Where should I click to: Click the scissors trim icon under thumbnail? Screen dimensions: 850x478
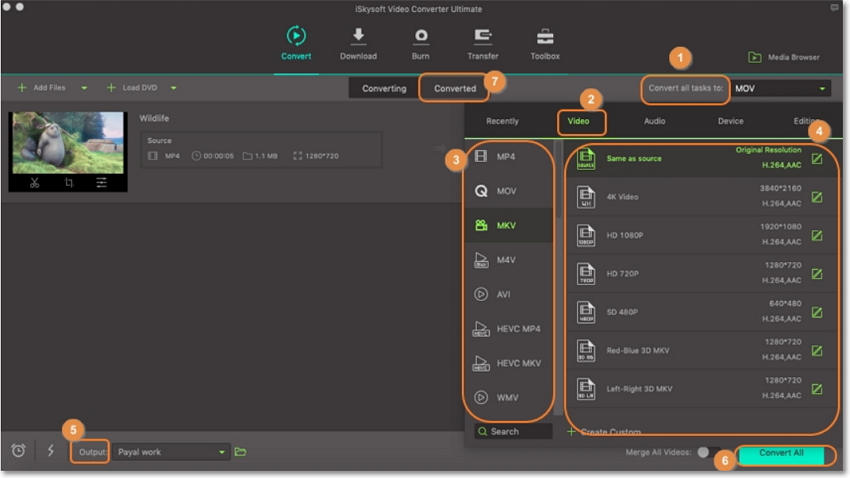tap(34, 183)
